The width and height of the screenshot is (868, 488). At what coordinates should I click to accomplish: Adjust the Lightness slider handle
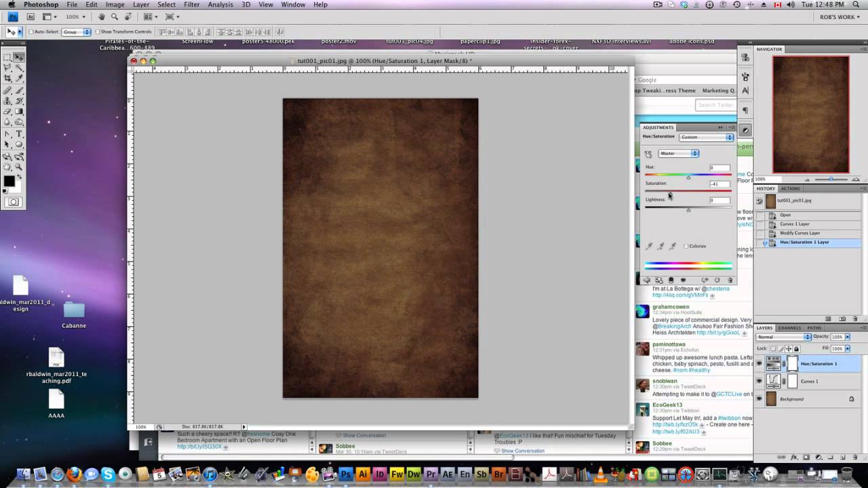pyautogui.click(x=688, y=210)
